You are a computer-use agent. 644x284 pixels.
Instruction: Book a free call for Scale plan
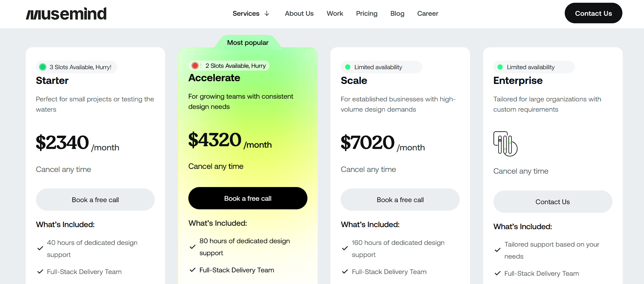[x=400, y=200]
